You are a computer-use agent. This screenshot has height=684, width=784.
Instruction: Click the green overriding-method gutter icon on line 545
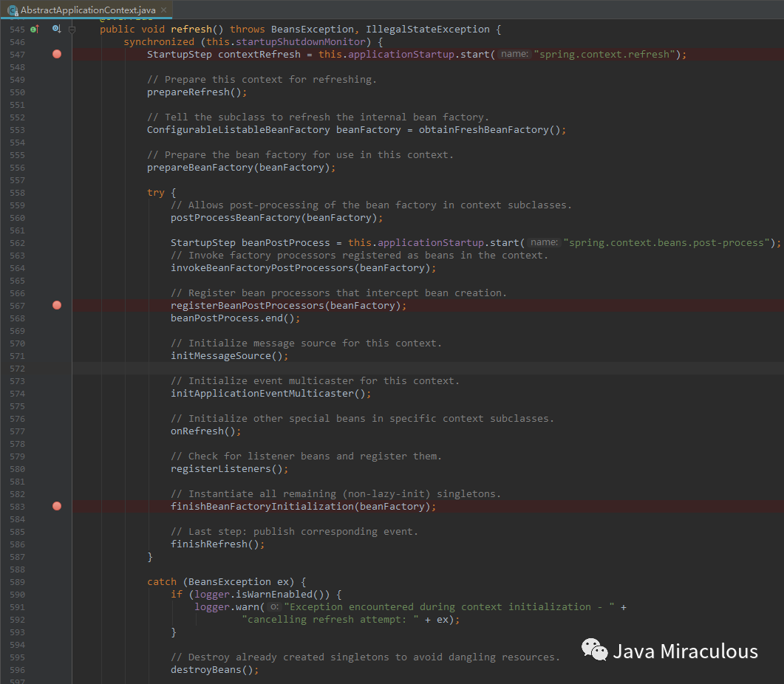click(x=35, y=29)
